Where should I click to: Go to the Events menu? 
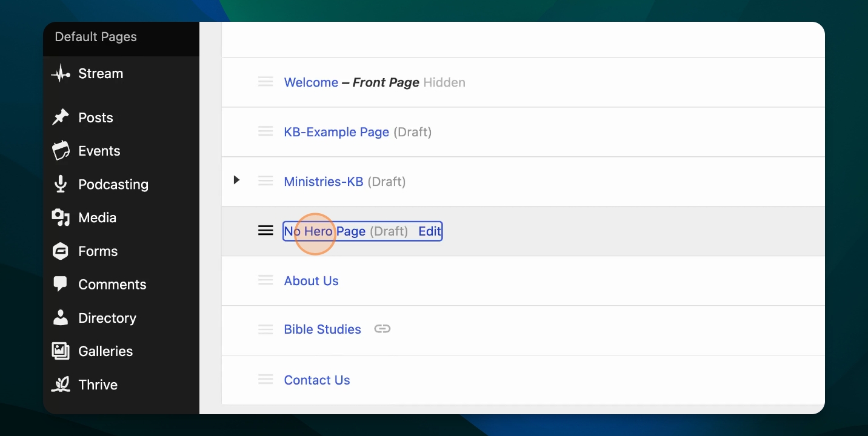pos(99,151)
